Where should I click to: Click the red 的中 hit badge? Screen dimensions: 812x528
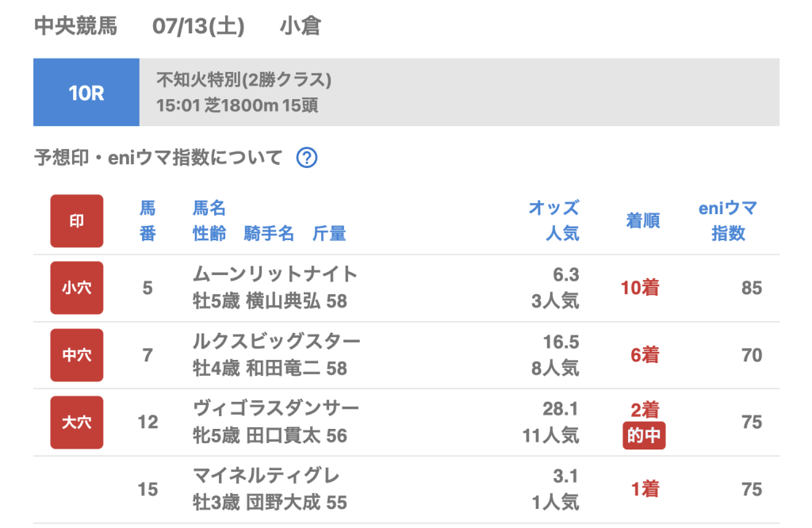[x=644, y=436]
